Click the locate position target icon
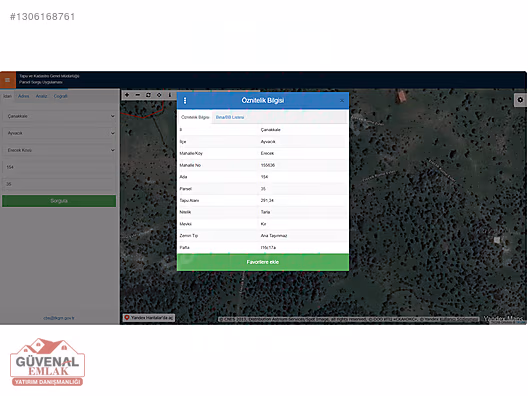Image resolution: width=528 pixels, height=396 pixels. click(159, 95)
